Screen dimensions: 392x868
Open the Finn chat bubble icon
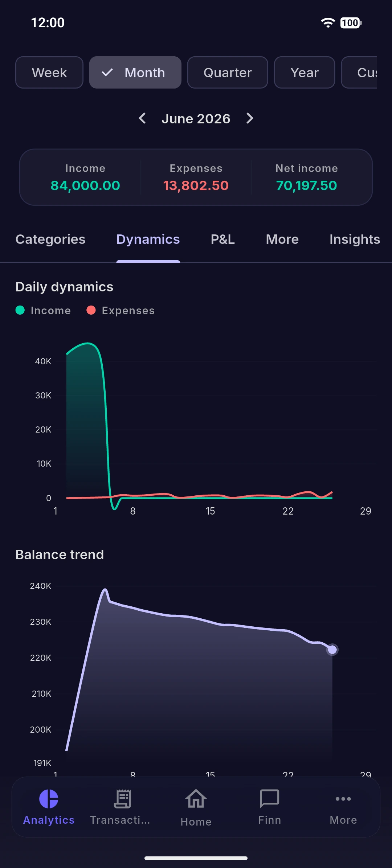[270, 799]
